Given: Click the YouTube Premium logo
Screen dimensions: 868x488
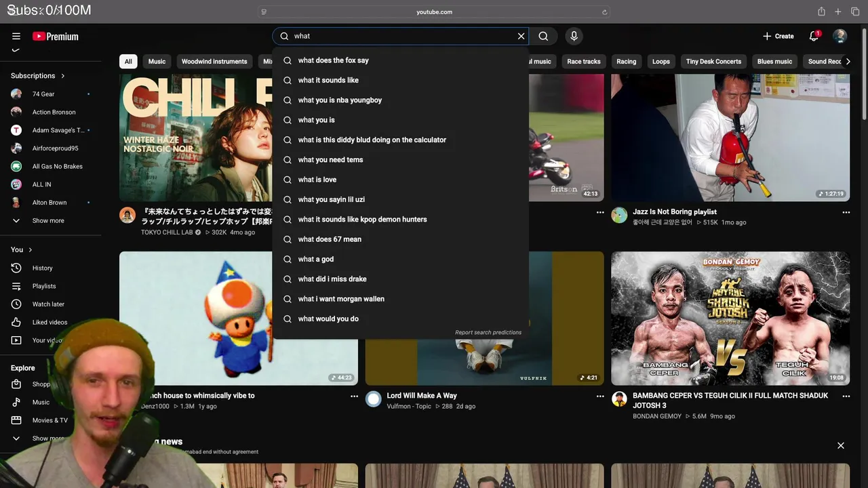Looking at the screenshot, I should click(55, 37).
